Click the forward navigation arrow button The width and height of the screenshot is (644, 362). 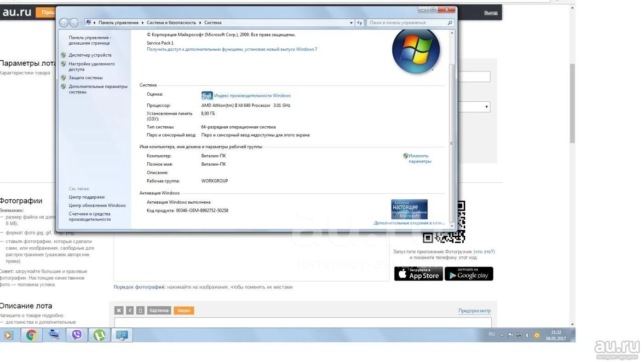tap(75, 23)
